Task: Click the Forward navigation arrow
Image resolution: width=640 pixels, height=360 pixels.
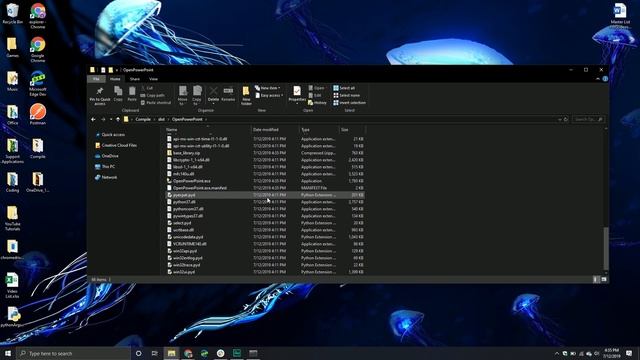Action: point(103,119)
